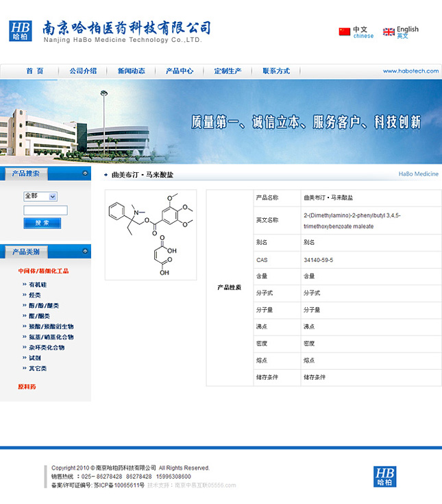Click the 搜索 search button
Screen dimensions: 442x504
pos(42,223)
